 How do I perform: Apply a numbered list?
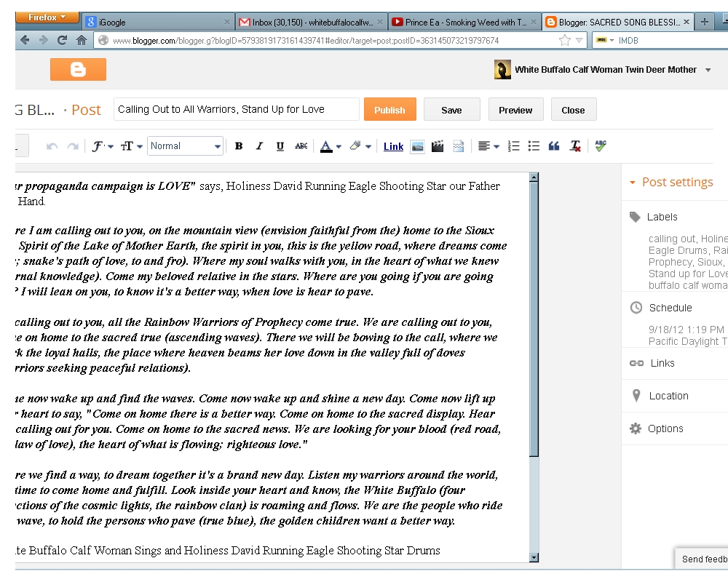513,147
